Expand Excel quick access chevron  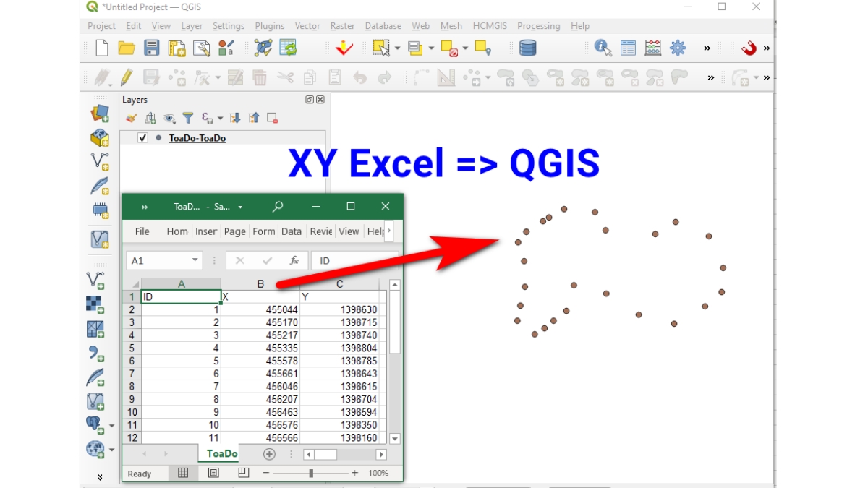tap(145, 207)
